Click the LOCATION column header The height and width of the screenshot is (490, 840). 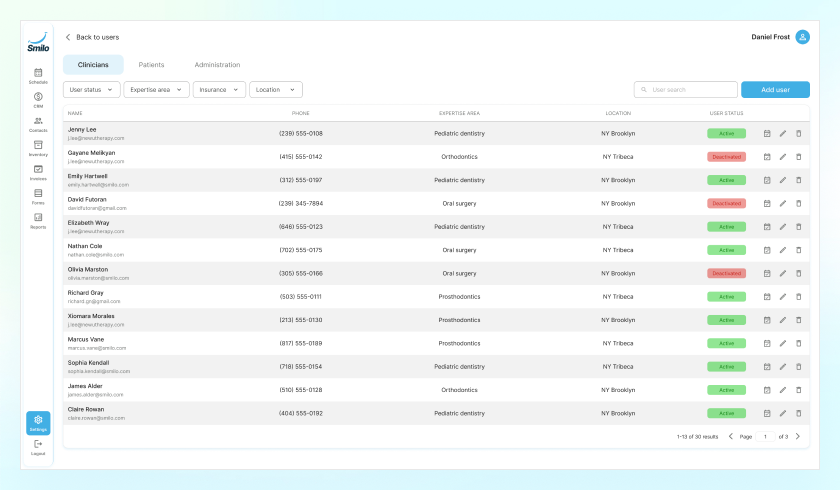coord(618,113)
